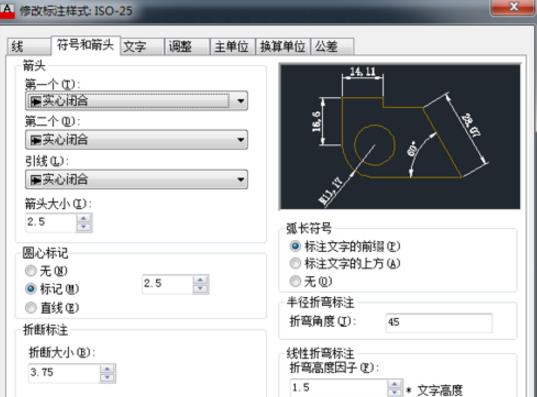Increase the 折弯高度因子 value
The image size is (537, 397).
point(395,384)
